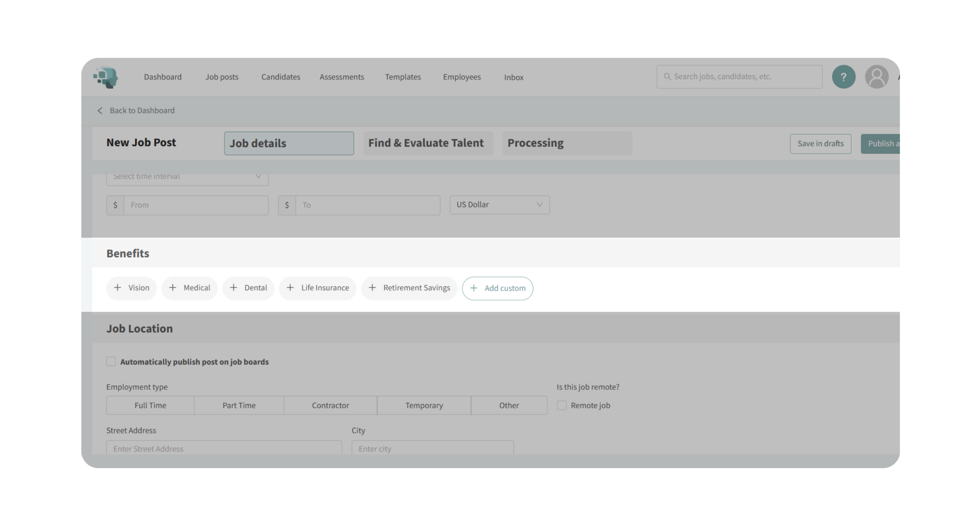Add Dental benefit chip
This screenshot has height=526, width=980.
248,288
